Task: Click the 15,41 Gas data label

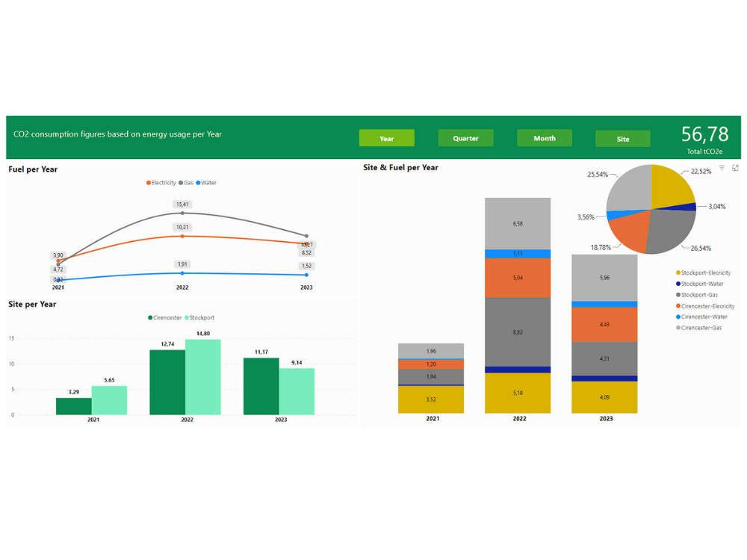Action: point(182,202)
